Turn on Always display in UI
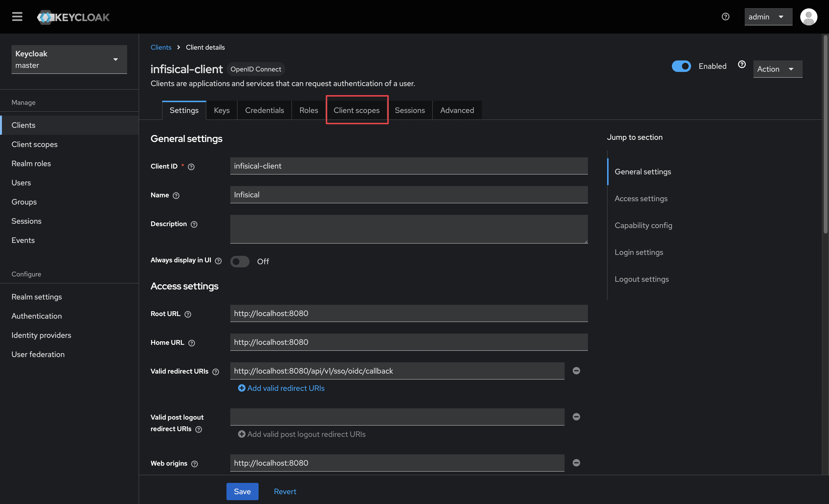829x504 pixels. pos(240,261)
